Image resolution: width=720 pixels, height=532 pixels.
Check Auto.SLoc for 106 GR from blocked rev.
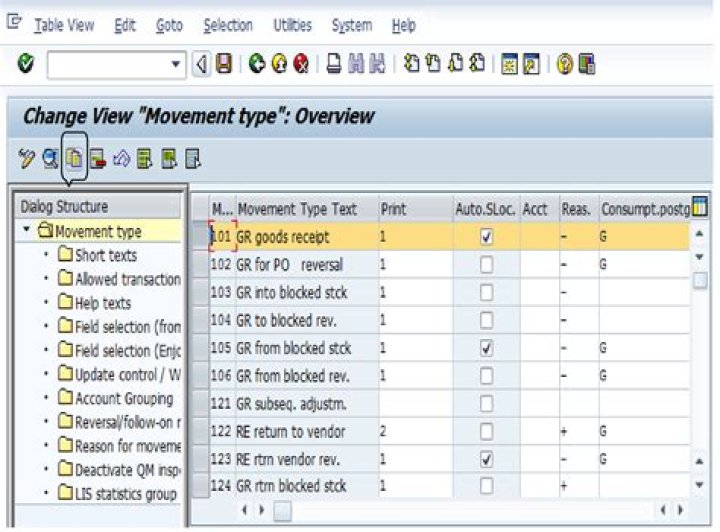point(486,376)
